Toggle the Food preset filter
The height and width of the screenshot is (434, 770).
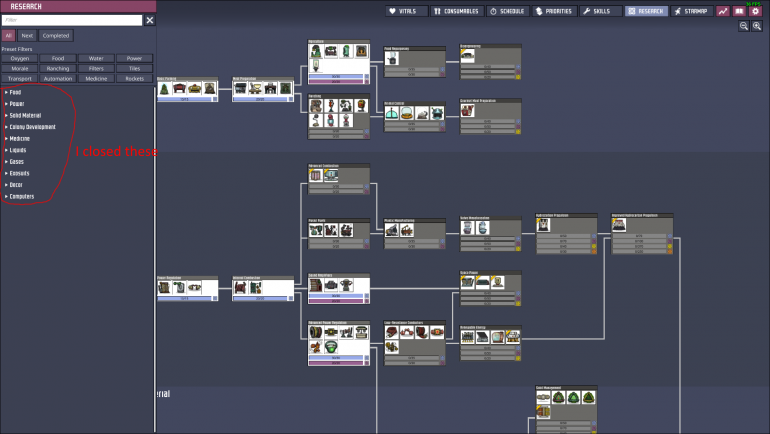[58, 58]
